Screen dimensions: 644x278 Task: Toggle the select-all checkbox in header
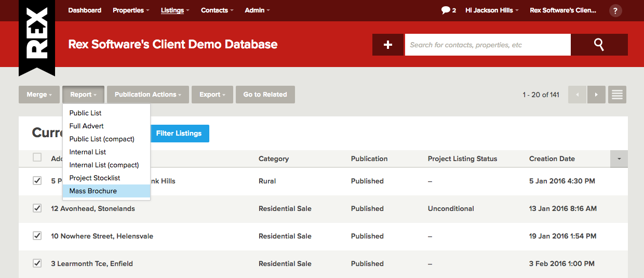tap(37, 157)
